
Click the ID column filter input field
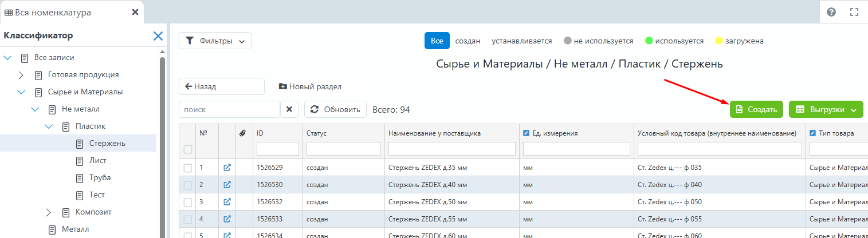277,149
